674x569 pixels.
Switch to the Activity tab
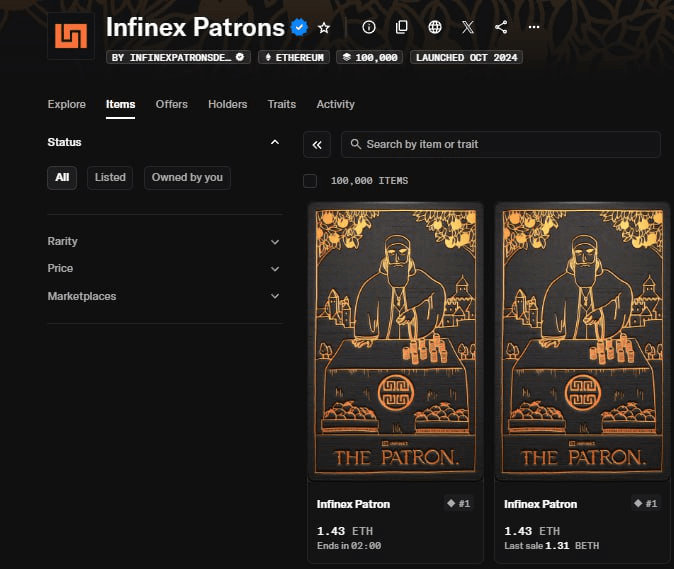click(335, 104)
